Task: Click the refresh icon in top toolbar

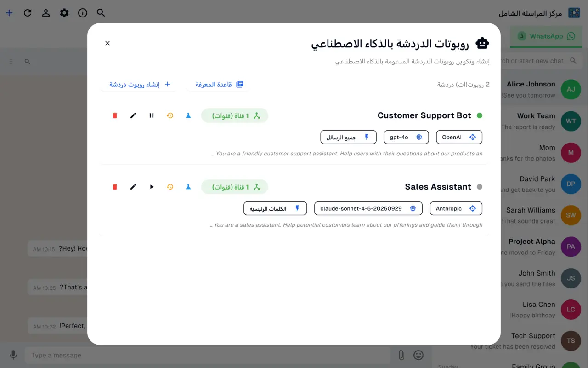Action: click(x=28, y=13)
